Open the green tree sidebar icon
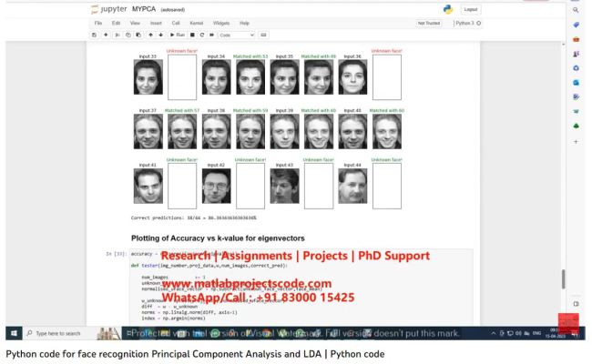 click(x=576, y=126)
